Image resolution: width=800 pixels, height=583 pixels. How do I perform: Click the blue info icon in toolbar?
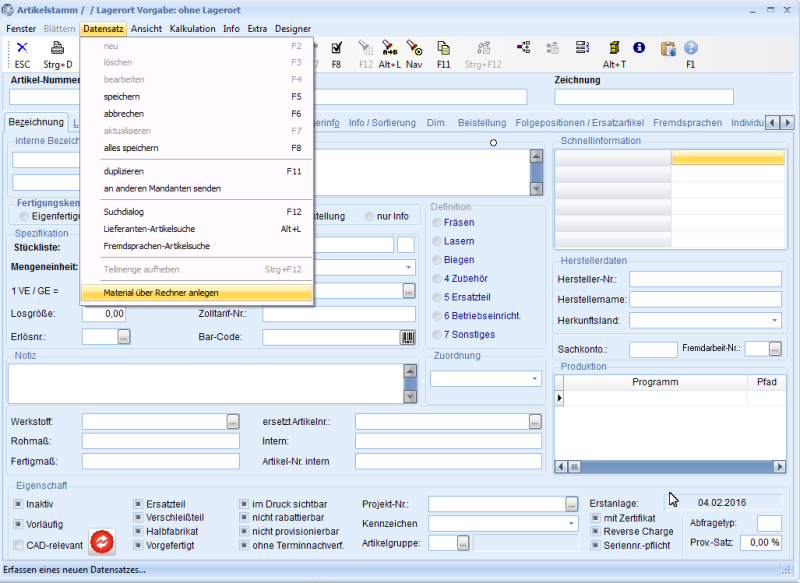click(639, 48)
